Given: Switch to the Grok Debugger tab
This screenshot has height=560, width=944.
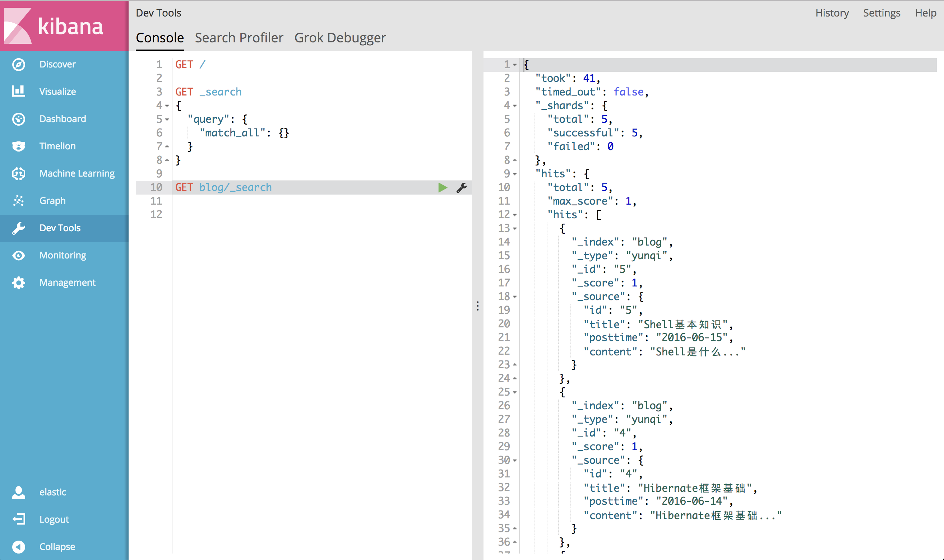Looking at the screenshot, I should click(x=340, y=38).
